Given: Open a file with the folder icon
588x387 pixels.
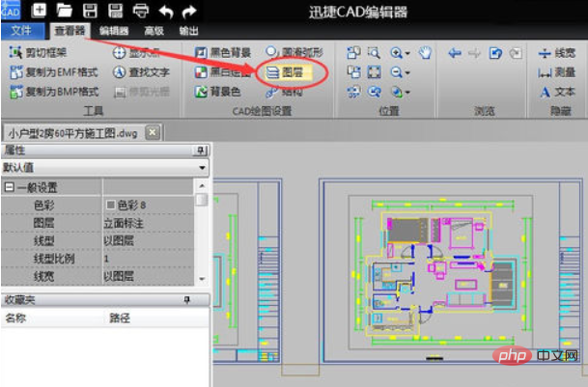Looking at the screenshot, I should point(64,10).
